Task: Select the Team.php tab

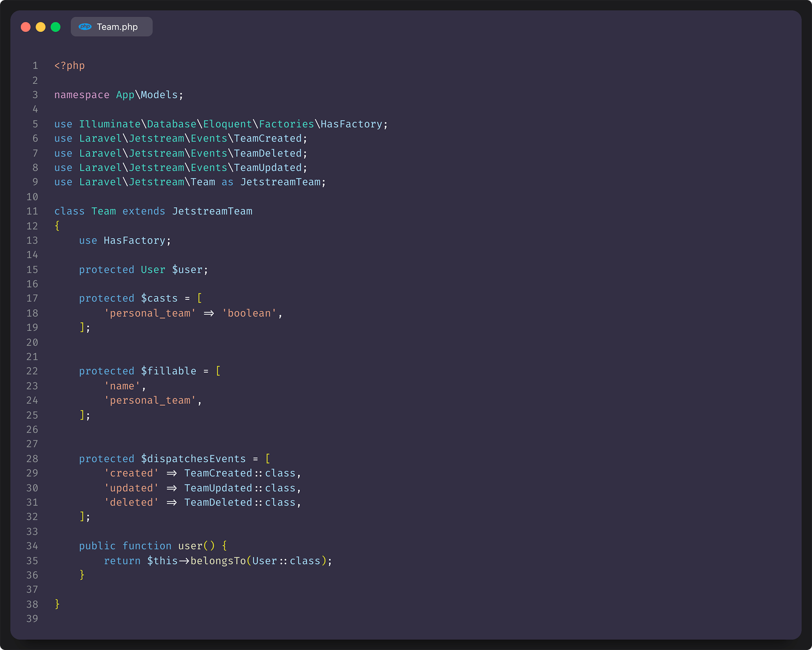Action: click(117, 27)
